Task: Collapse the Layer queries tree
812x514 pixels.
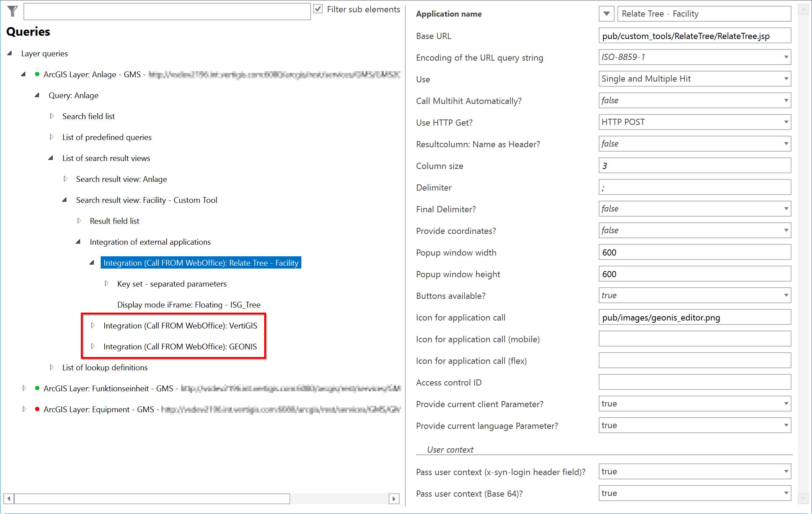Action: [9, 53]
